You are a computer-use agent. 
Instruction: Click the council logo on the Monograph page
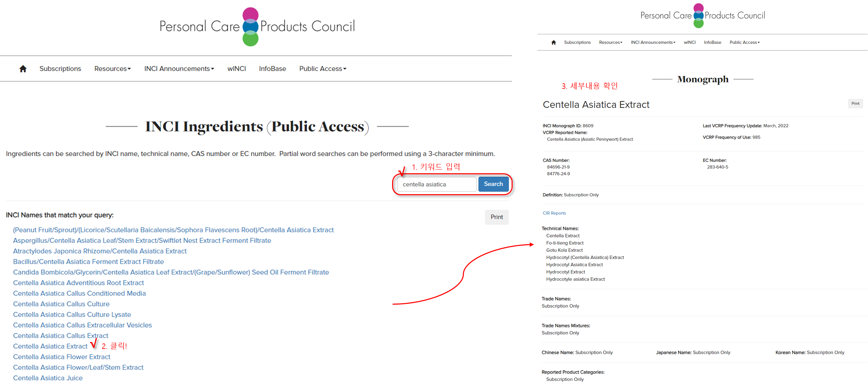coord(703,15)
